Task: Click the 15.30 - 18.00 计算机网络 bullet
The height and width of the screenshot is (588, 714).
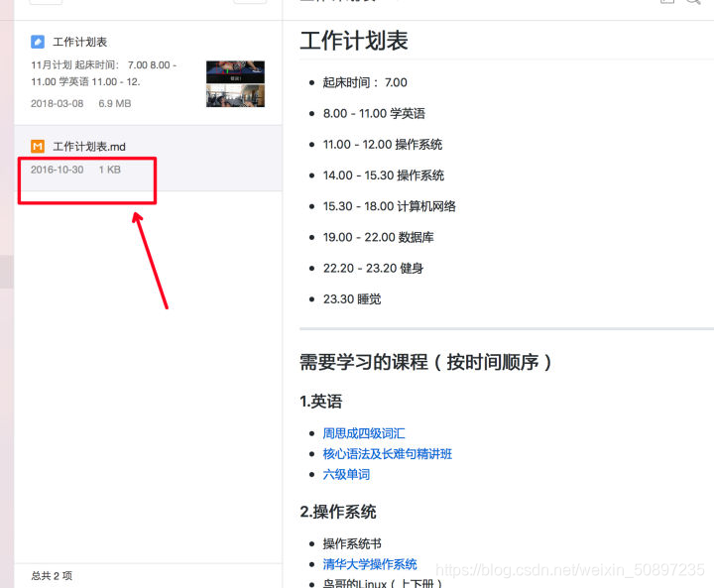Action: click(390, 206)
